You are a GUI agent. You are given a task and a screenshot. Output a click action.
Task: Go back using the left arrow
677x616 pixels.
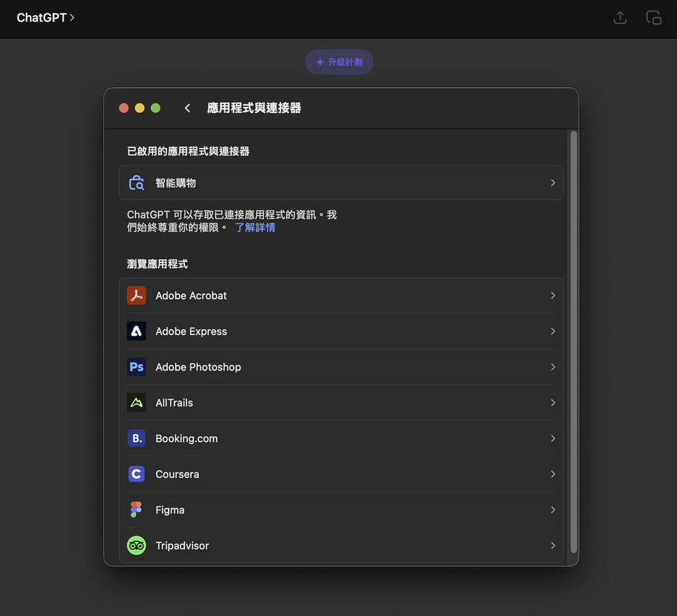pos(188,108)
